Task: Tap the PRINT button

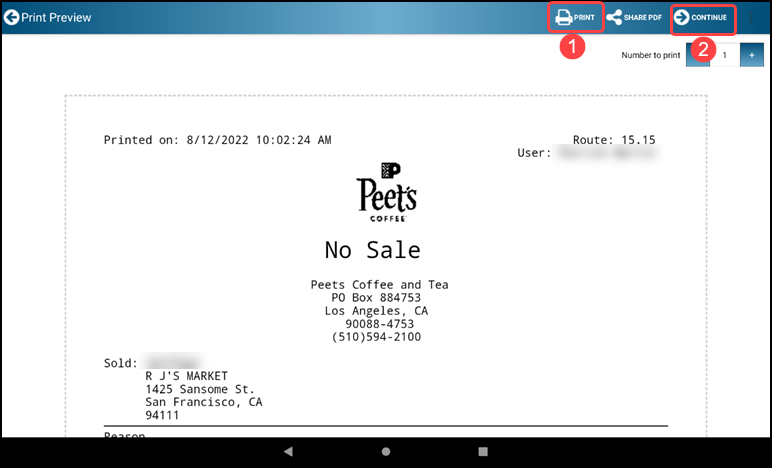Action: [x=575, y=18]
